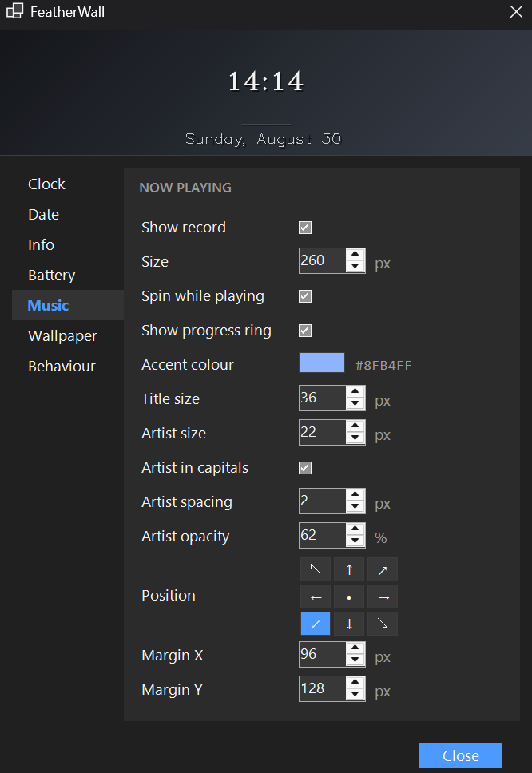
Task: Set position to center dot
Action: click(349, 597)
